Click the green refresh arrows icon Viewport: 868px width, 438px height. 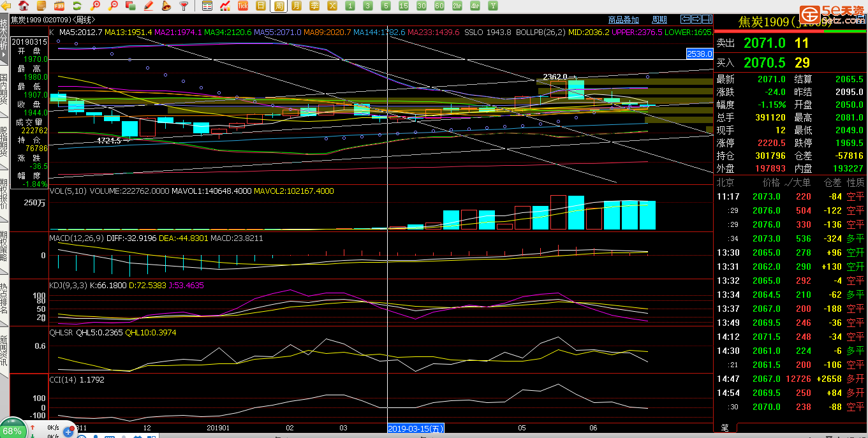78,6
